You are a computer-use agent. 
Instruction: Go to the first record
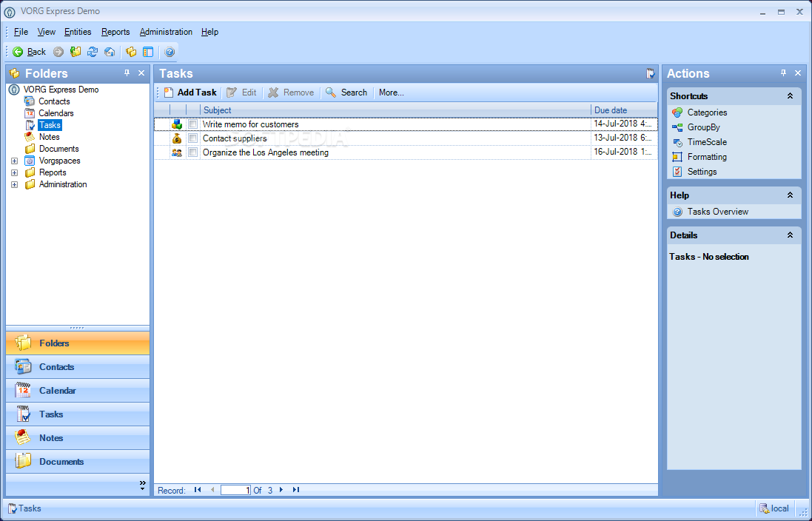tap(198, 490)
